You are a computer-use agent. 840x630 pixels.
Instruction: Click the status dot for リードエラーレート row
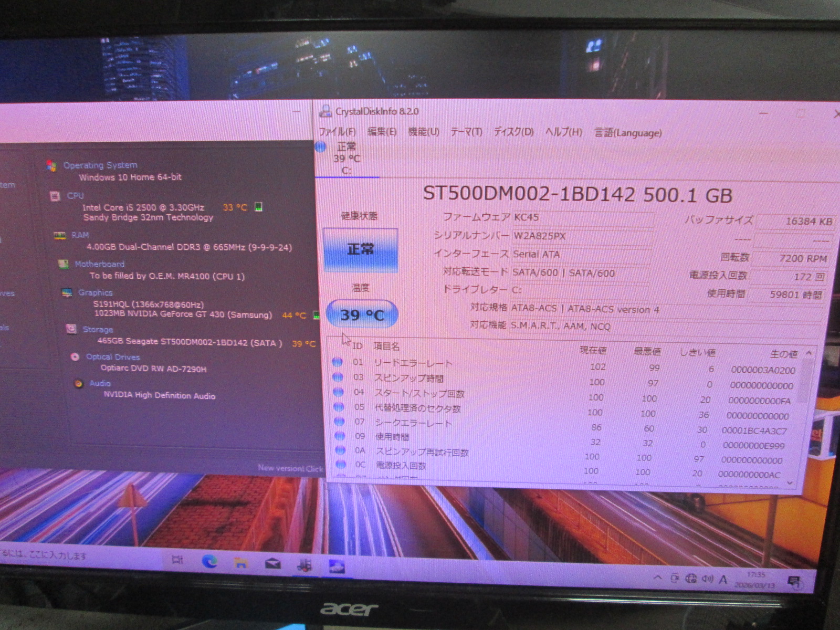point(338,362)
